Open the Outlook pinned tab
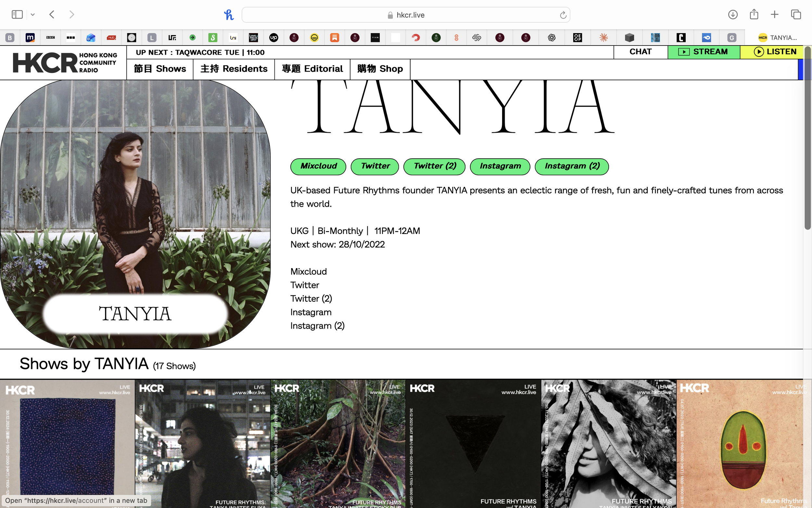Image resolution: width=812 pixels, height=508 pixels. point(91,38)
